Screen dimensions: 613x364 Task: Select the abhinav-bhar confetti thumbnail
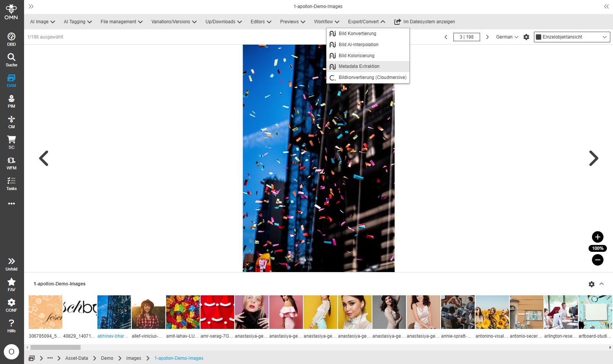pyautogui.click(x=114, y=312)
